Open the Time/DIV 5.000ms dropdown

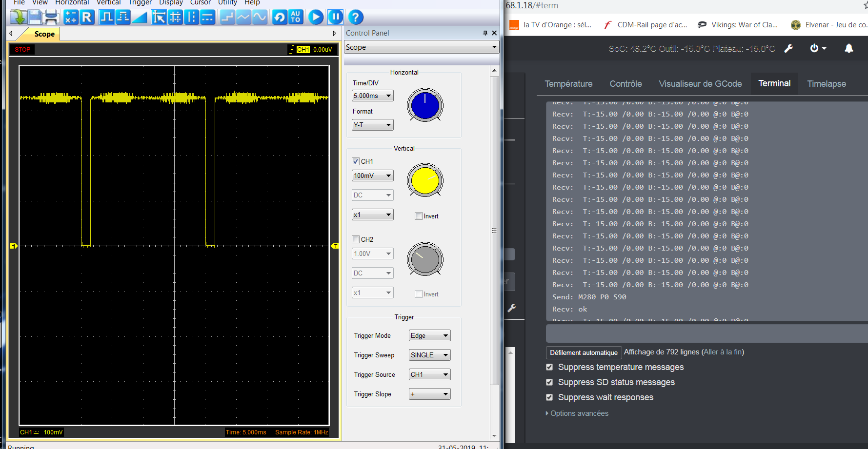click(x=372, y=96)
